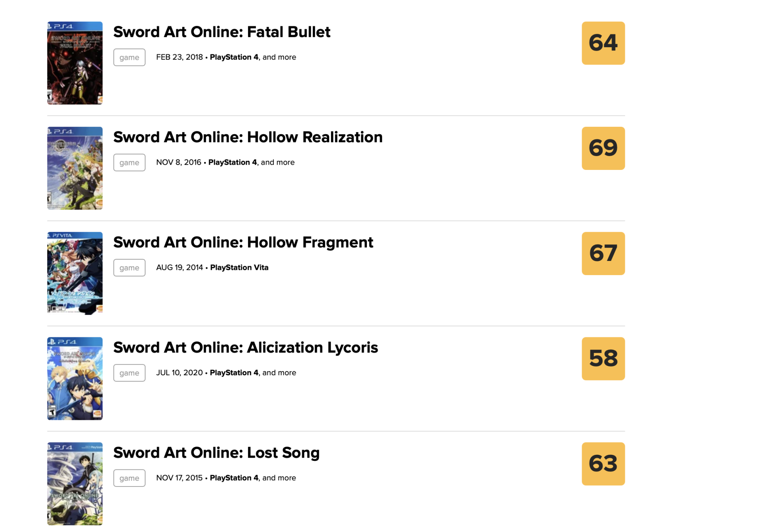The height and width of the screenshot is (532, 781).
Task: Open Sword Art Online: Fatal Bullet title link
Action: click(x=222, y=32)
